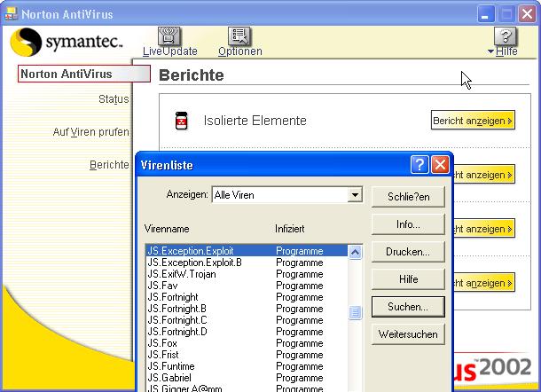Select JS.Exception.Exploit in virus list

247,251
